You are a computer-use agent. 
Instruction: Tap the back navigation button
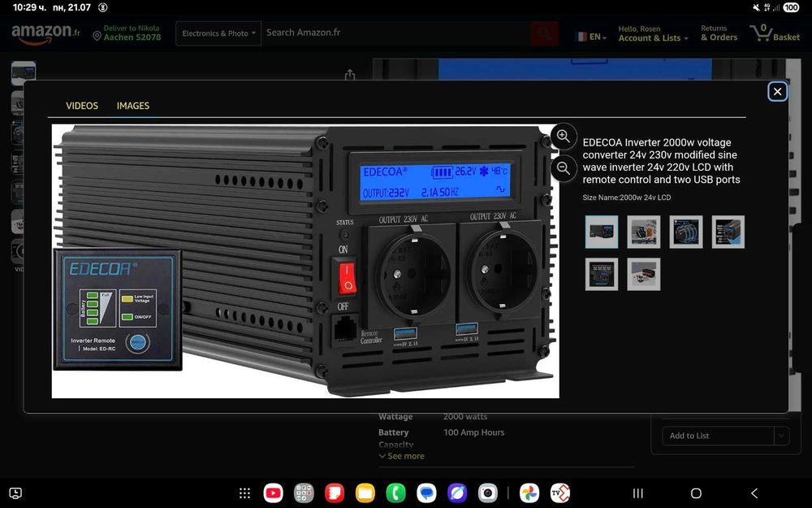(754, 493)
